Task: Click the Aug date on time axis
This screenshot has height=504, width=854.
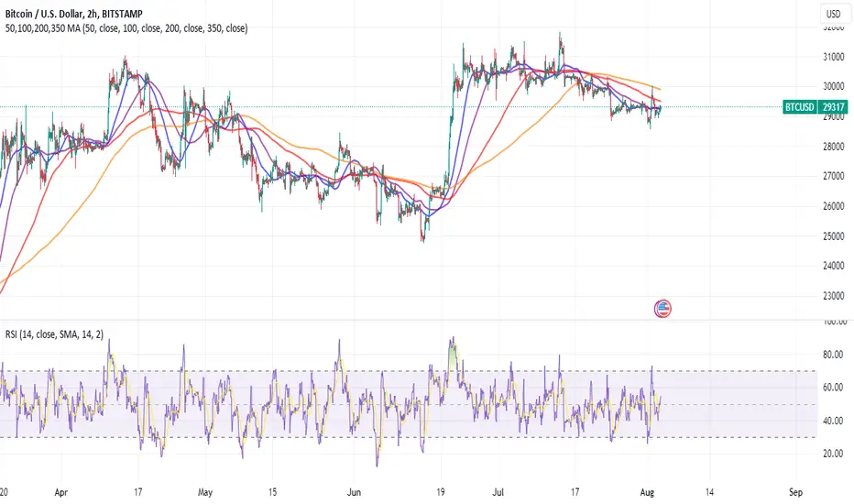Action: pyautogui.click(x=647, y=492)
